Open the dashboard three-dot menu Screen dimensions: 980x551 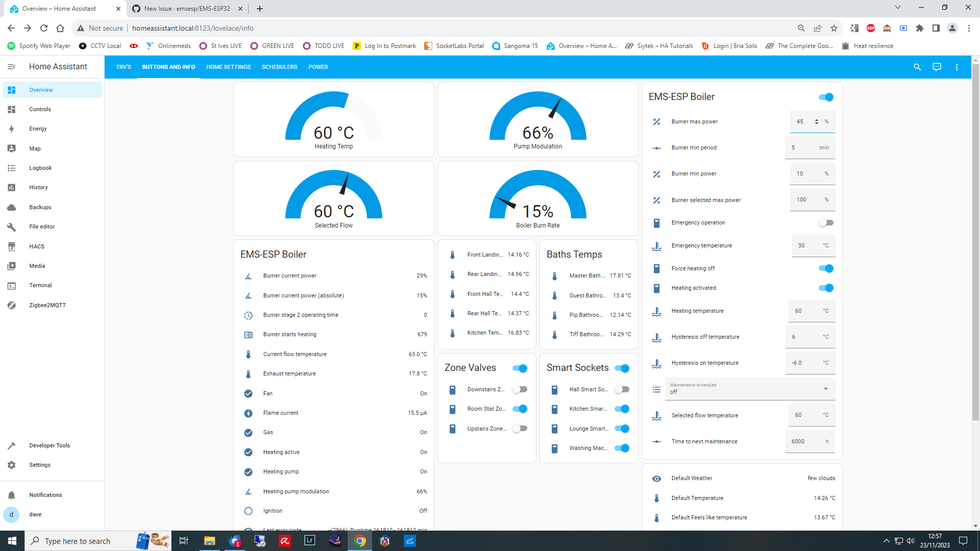957,67
